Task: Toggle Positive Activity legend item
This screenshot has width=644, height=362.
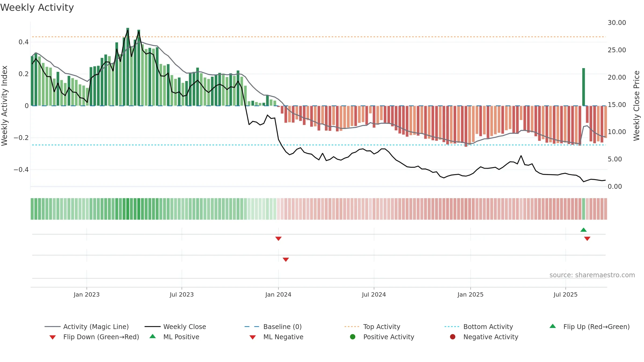Action: tap(382, 337)
